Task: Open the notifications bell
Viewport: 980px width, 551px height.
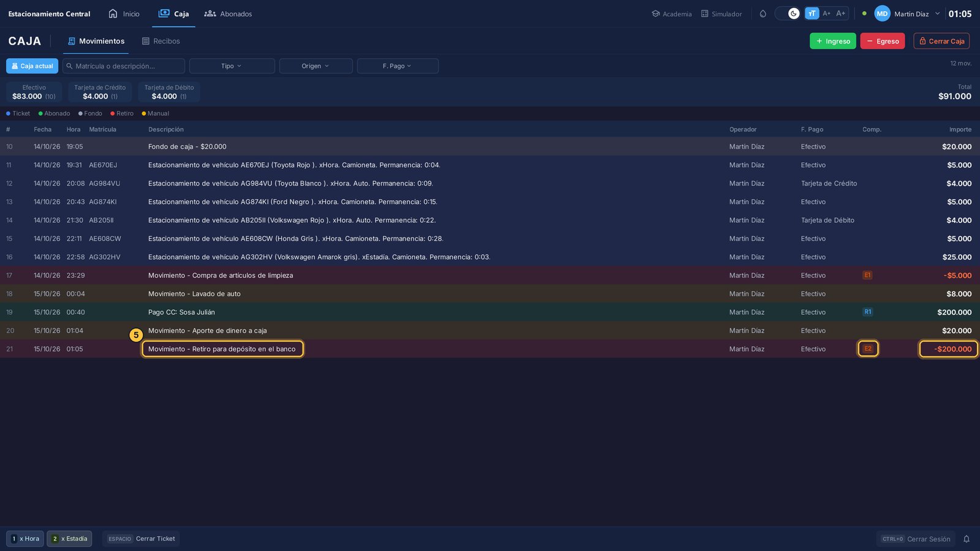Action: [x=967, y=539]
